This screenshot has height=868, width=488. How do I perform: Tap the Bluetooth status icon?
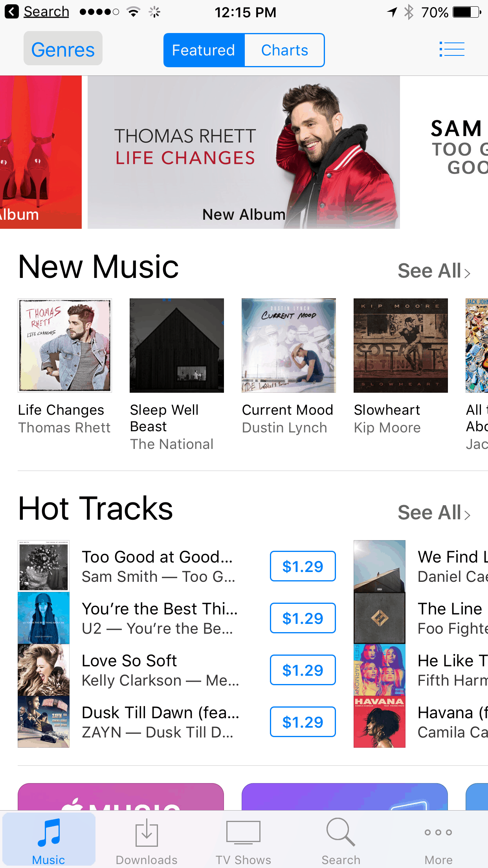click(409, 12)
